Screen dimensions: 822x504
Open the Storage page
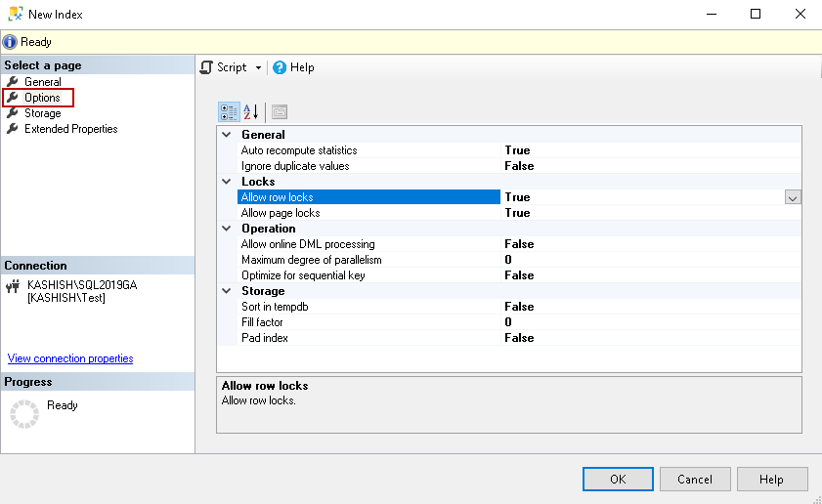(42, 113)
